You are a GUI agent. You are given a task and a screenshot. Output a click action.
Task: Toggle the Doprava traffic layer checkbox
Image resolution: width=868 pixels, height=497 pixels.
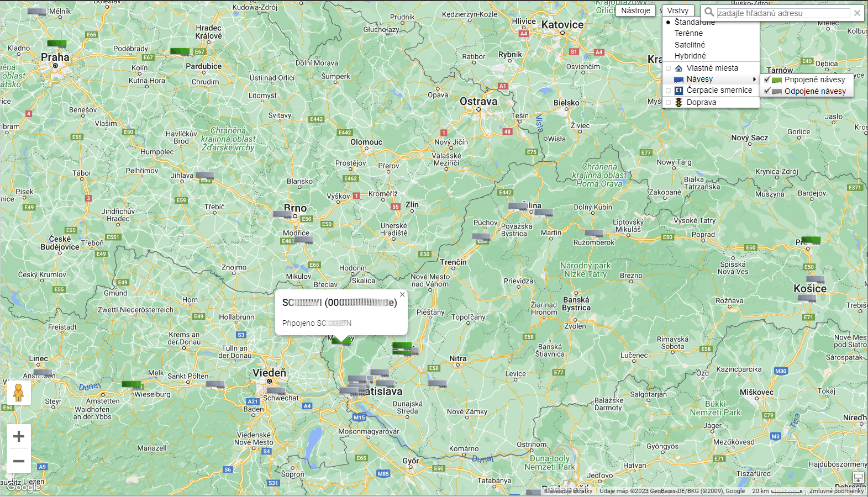tap(669, 102)
